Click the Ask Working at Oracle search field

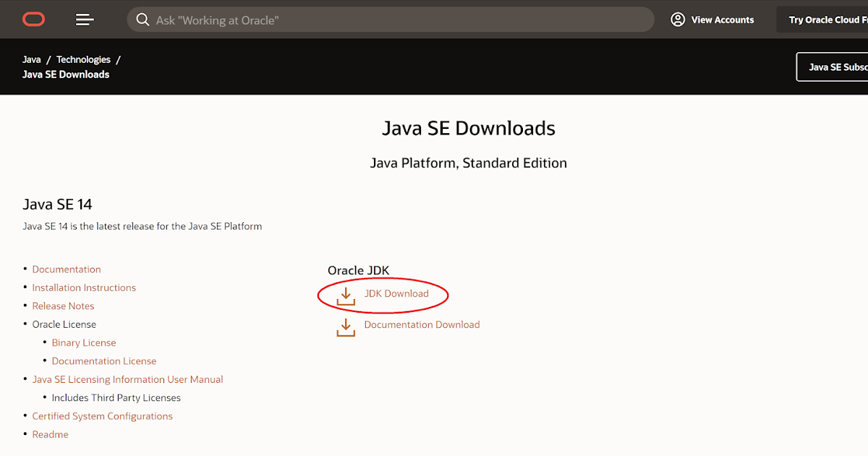(391, 20)
